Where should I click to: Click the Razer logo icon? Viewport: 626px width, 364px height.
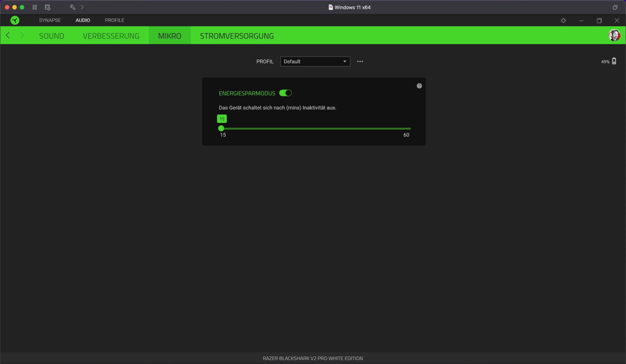point(15,20)
